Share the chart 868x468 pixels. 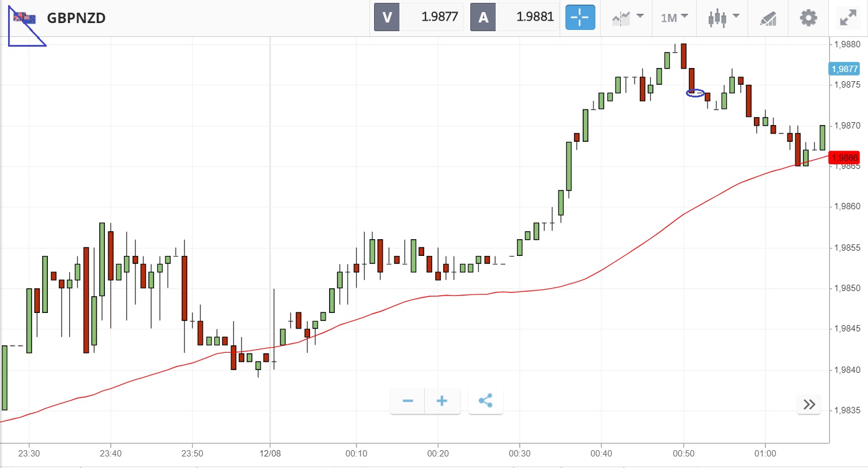point(486,401)
